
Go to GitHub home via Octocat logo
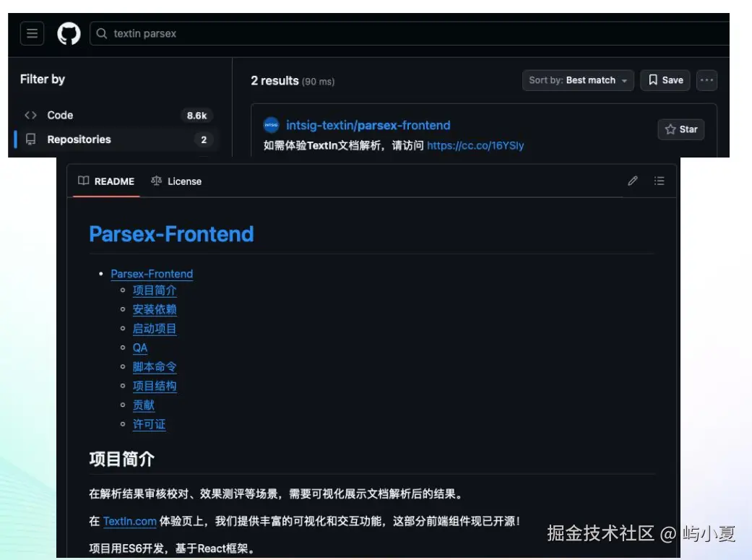[x=69, y=33]
